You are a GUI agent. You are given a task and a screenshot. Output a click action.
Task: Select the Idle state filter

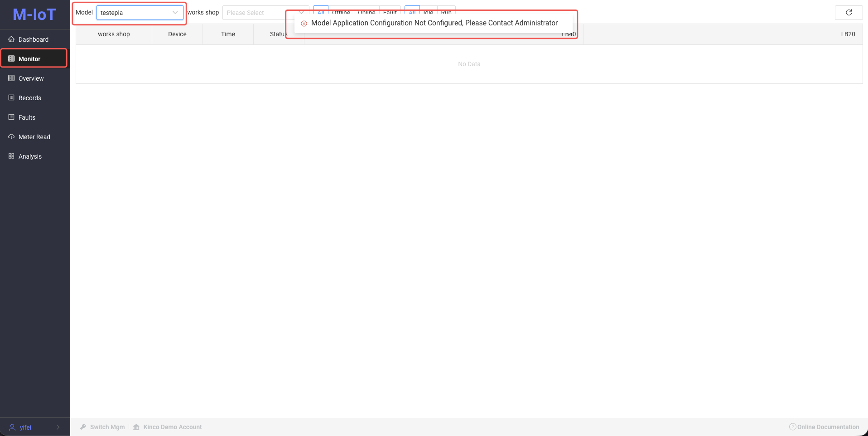[428, 11]
